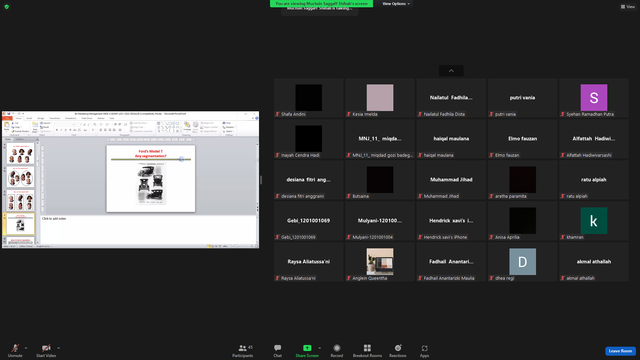Click Replace in PowerPoint Editing group
The width and height of the screenshot is (640, 360).
229,127
